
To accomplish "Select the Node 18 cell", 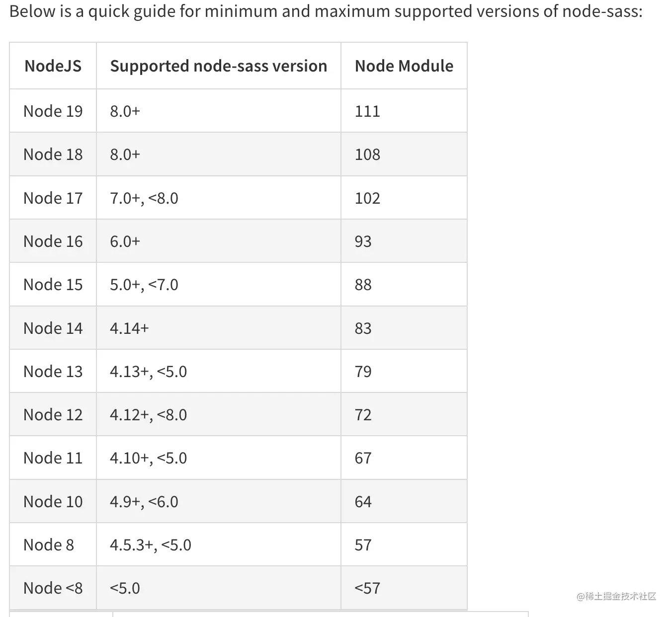I will point(53,154).
